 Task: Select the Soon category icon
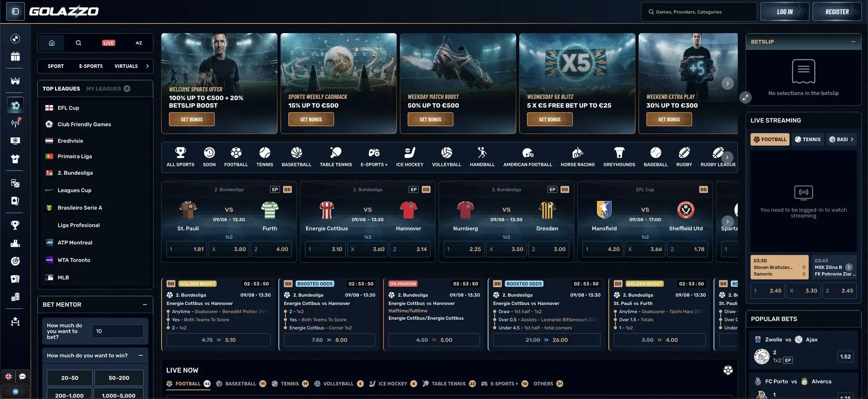(209, 157)
